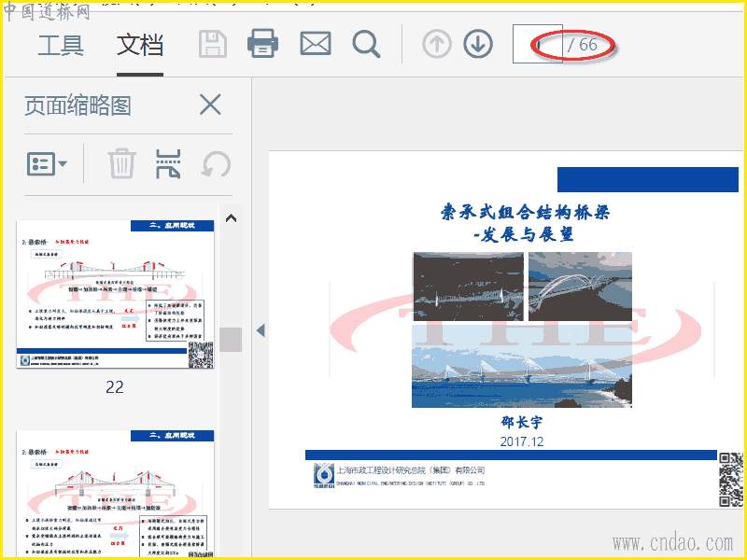The image size is (747, 560).
Task: Click the extract pages scissors icon
Action: pyautogui.click(x=168, y=164)
